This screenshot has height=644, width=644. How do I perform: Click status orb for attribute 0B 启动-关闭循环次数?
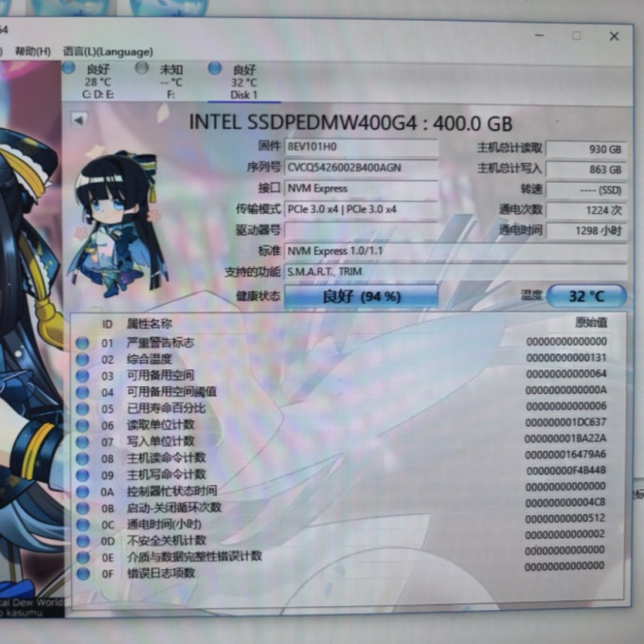(x=82, y=508)
